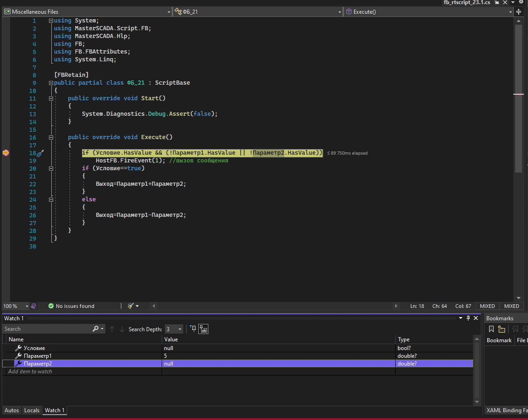Open the ФБ_21 type navigation dropdown
Viewport: 528px width, 420px height.
pos(339,12)
